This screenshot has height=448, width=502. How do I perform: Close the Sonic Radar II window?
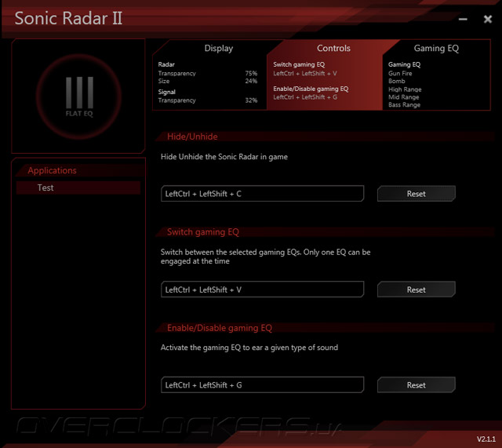[x=488, y=19]
